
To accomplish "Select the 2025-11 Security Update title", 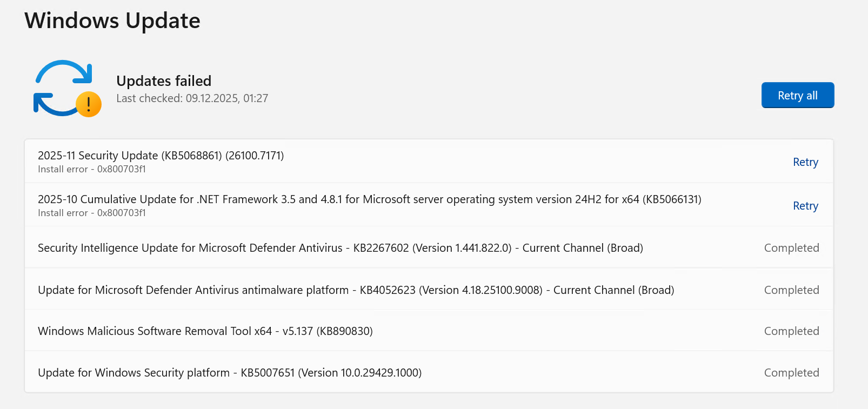I will (161, 156).
